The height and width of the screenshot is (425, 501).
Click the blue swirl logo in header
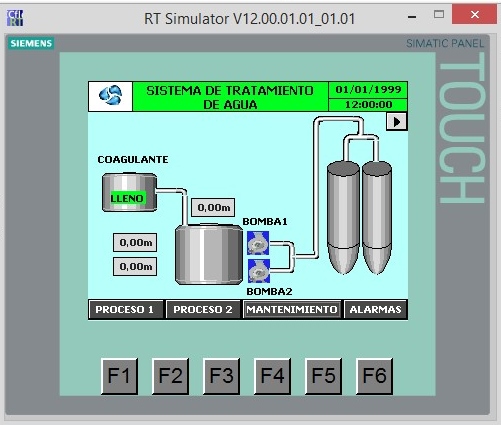[110, 96]
